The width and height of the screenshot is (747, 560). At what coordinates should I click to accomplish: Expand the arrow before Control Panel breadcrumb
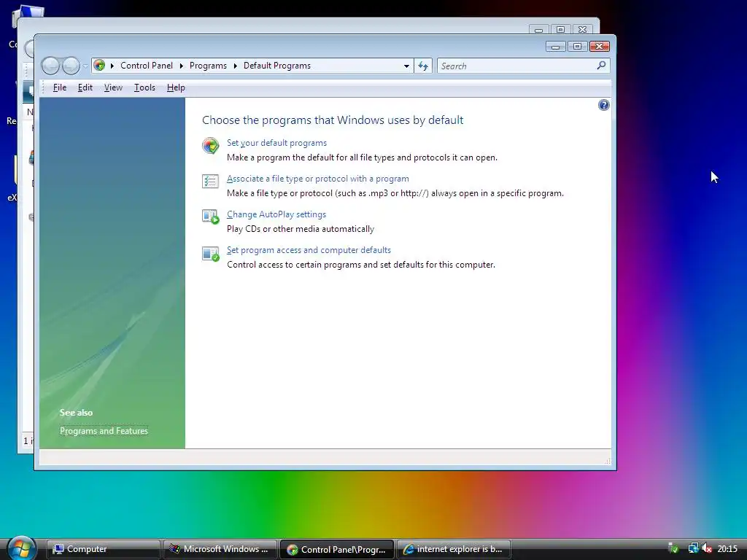click(112, 66)
